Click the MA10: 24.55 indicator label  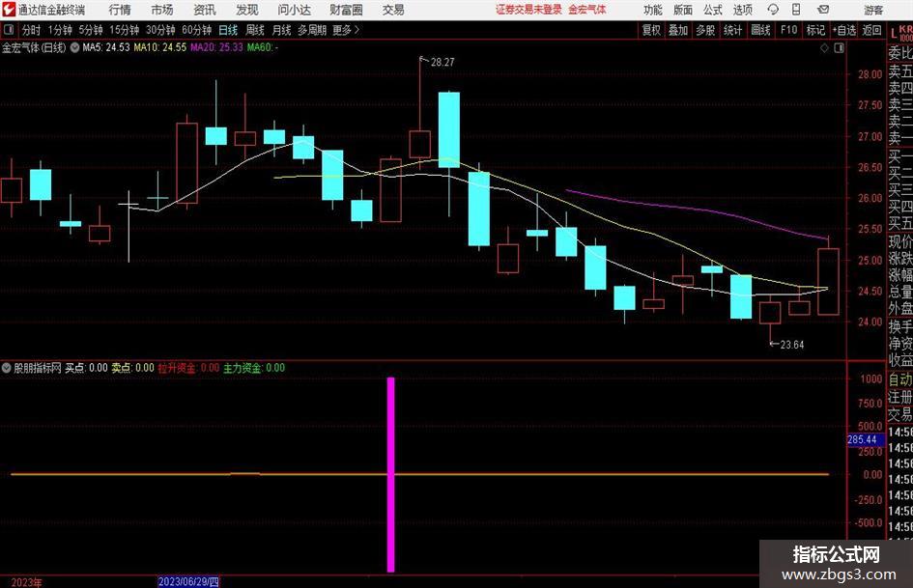coord(160,47)
